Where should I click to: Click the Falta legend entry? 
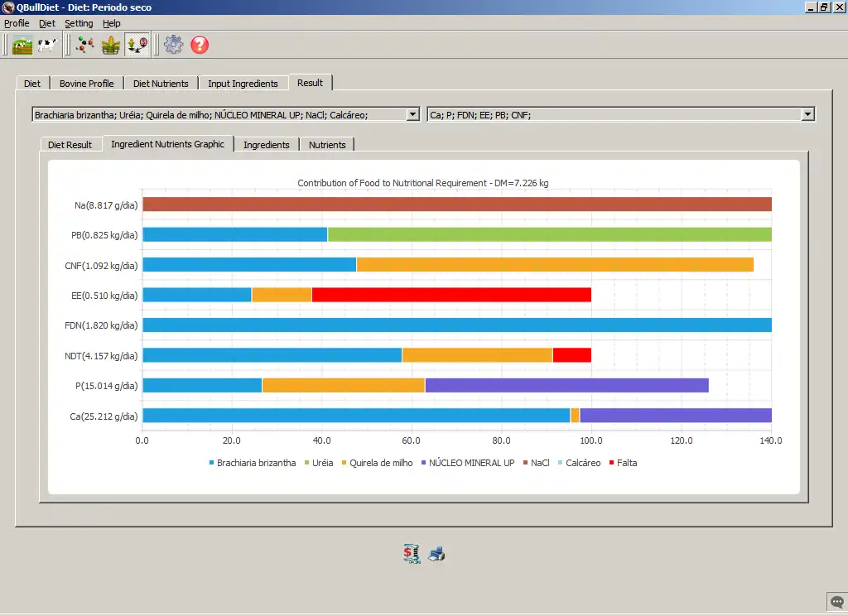623,463
